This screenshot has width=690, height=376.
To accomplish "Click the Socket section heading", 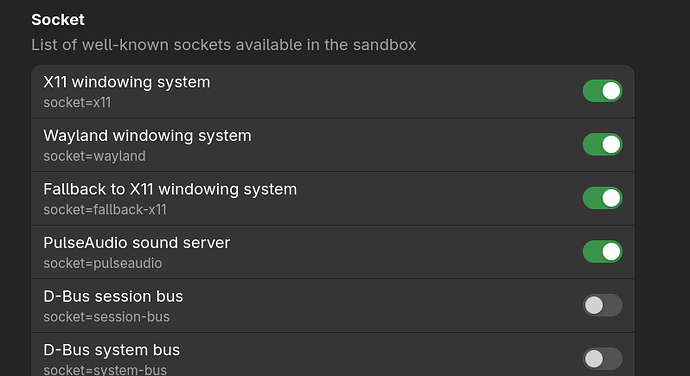I will tap(58, 20).
